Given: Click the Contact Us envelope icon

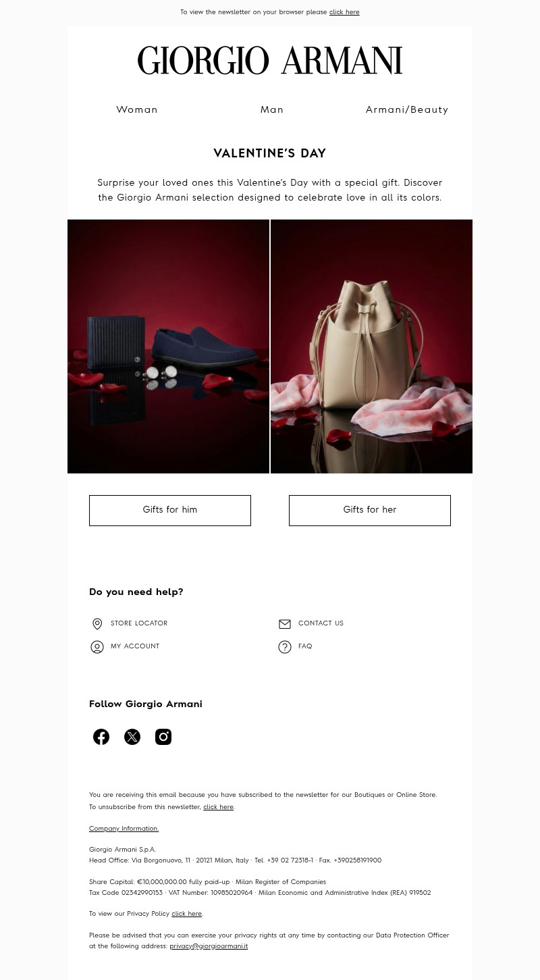Looking at the screenshot, I should click(285, 624).
